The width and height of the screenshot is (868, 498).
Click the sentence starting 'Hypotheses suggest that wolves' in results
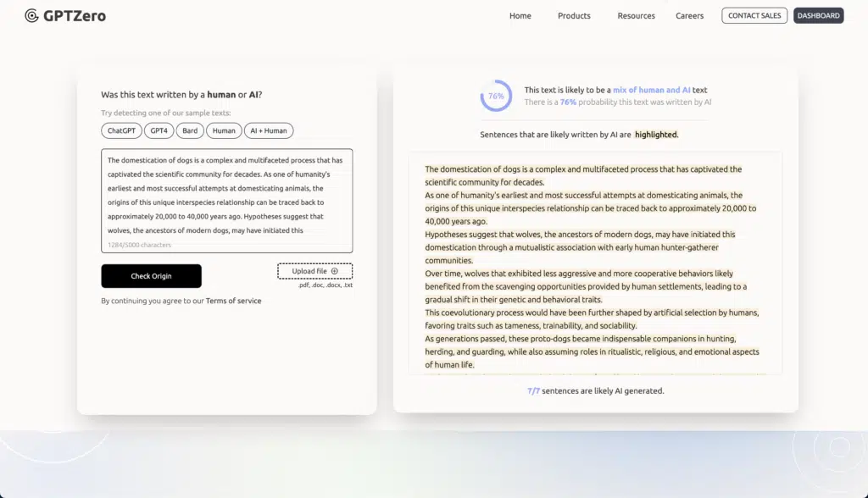tap(580, 247)
